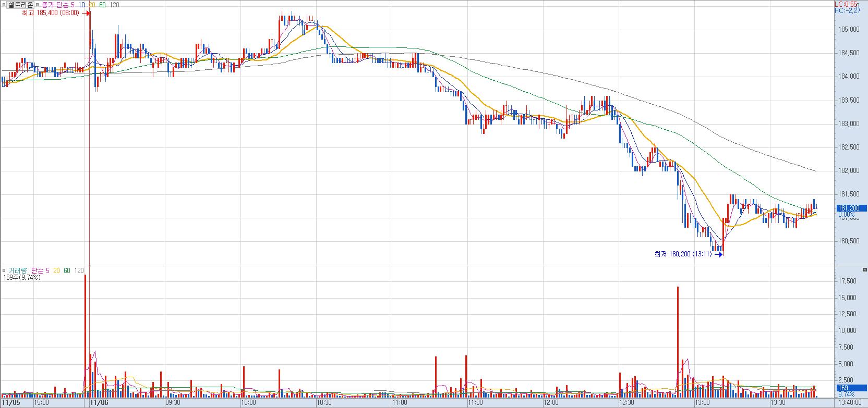
Task: Click the green 60 label in the price legend
Action: 102,5
